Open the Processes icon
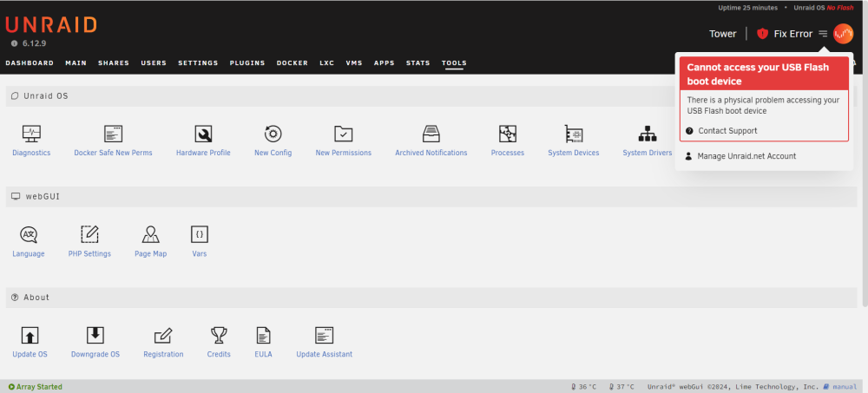The width and height of the screenshot is (868, 393). 507,134
